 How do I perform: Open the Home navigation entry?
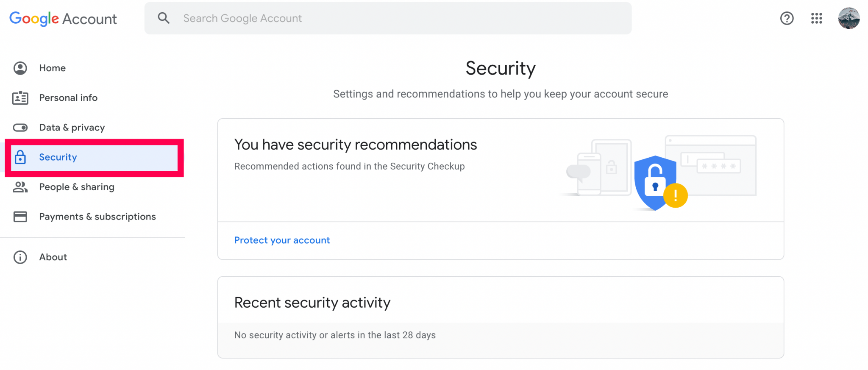point(52,68)
